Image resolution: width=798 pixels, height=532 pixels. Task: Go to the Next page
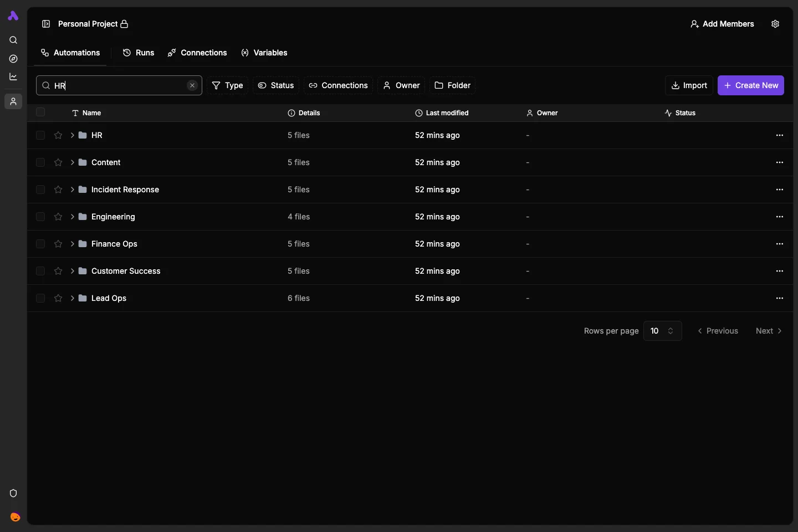pyautogui.click(x=769, y=331)
